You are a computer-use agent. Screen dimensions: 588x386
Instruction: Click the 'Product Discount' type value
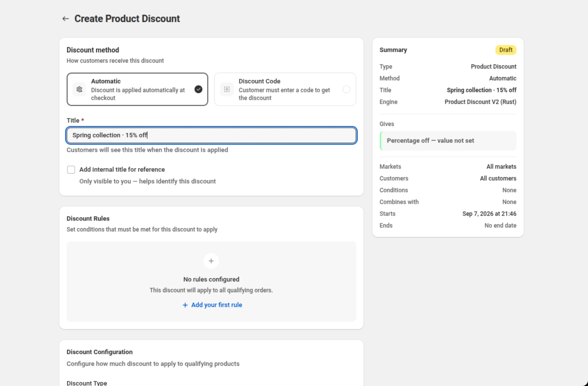(x=493, y=66)
